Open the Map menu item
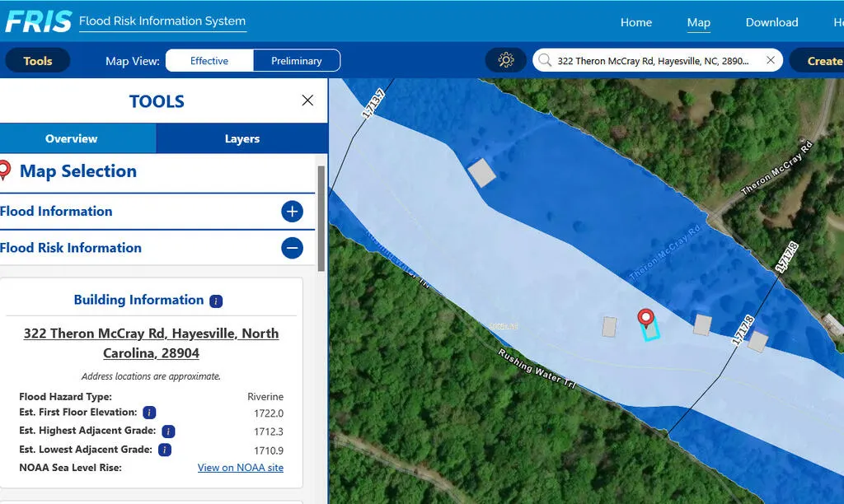 click(699, 22)
